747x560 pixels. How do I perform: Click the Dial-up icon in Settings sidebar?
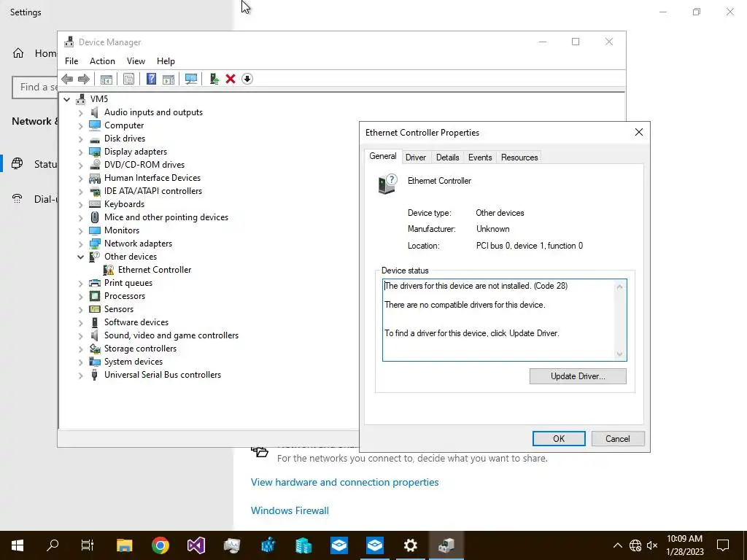[18, 199]
